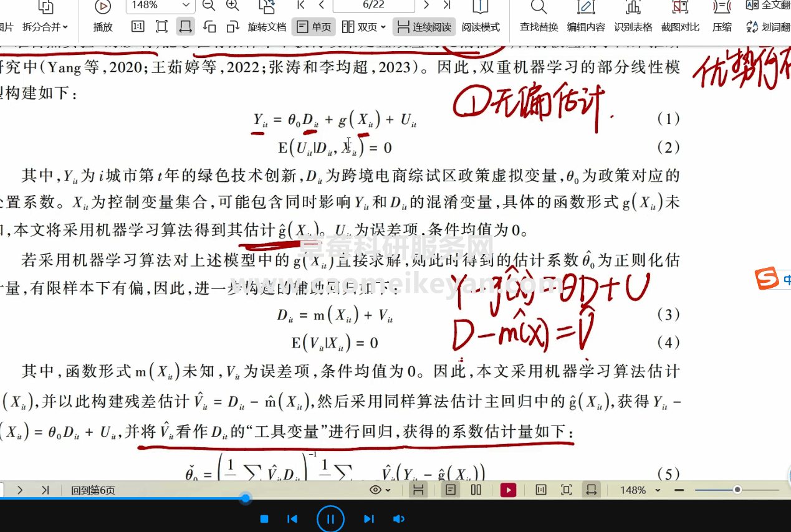
Task: Toggle fit width view icon in toolbar
Action: click(x=185, y=27)
